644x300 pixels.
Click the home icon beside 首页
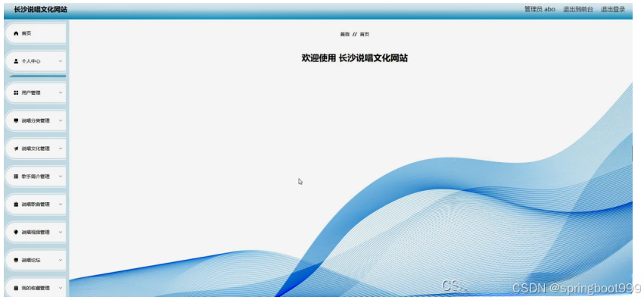(x=16, y=33)
